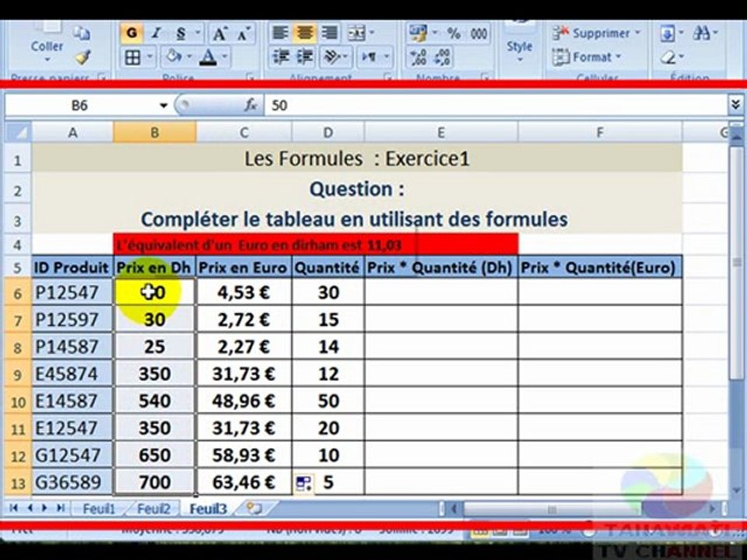Select cell containing 48,96 €
Image resolution: width=747 pixels, height=560 pixels.
click(244, 401)
